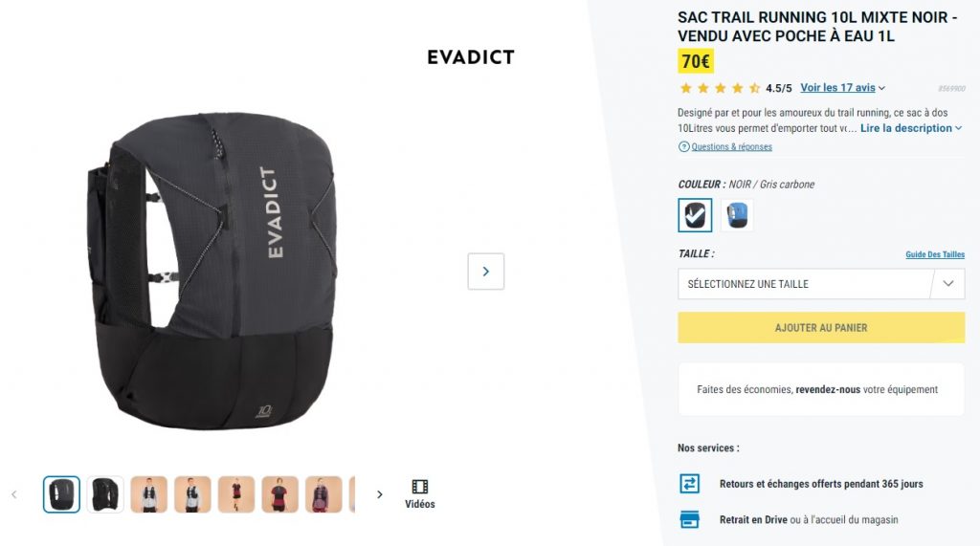
Task: Select the second backpack back-view thumbnail
Action: coord(105,494)
